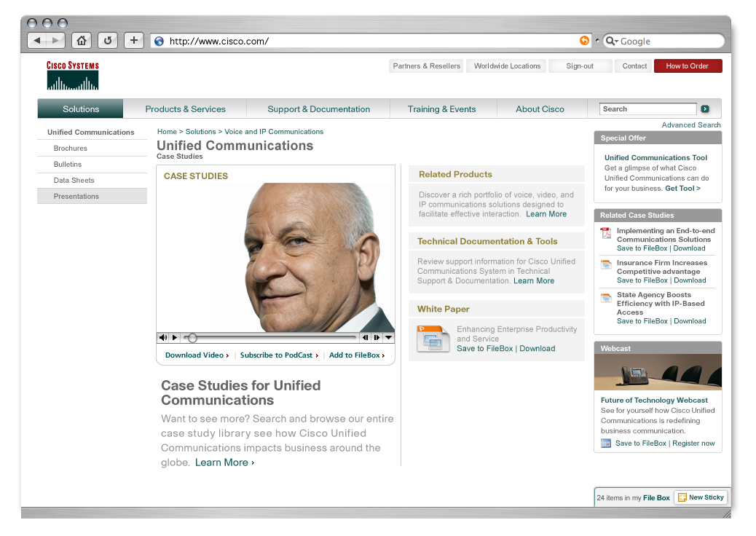756x536 pixels.
Task: Open the Solutions navigation tab
Action: [x=81, y=109]
